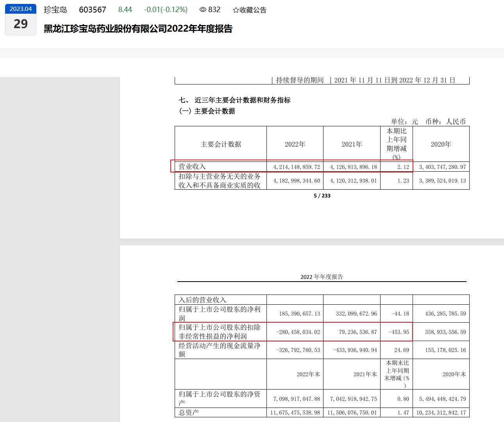Click the change value 1.23
Viewport: 504px width, 422px height.
click(x=403, y=181)
